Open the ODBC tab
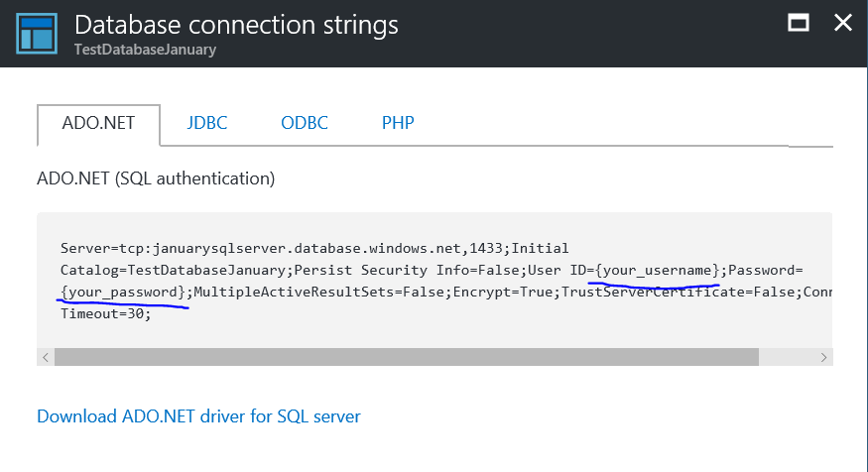Screen dimensions: 868x472 305,123
